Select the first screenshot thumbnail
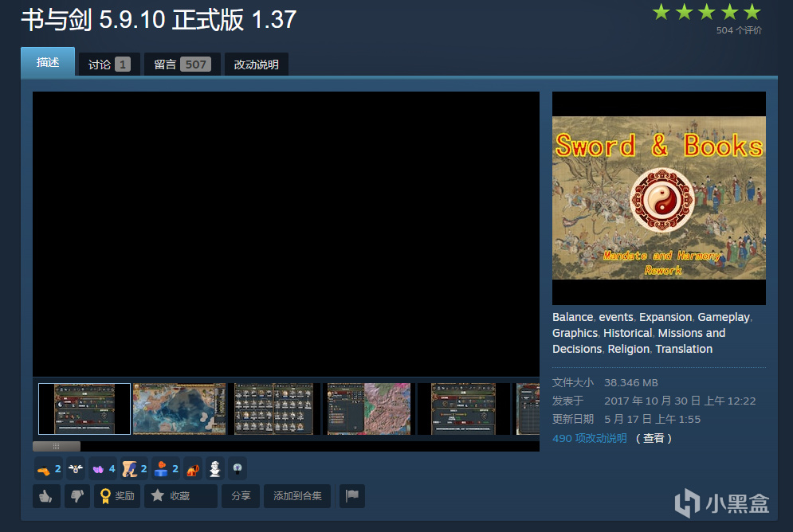The height and width of the screenshot is (532, 793). point(84,409)
